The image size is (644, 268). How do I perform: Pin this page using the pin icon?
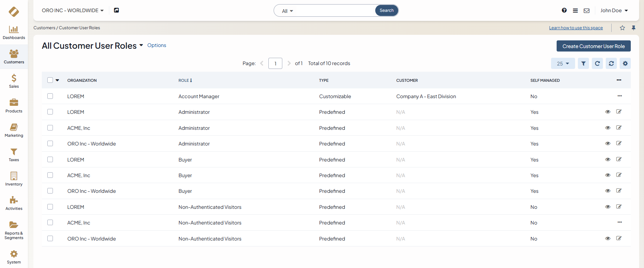tap(634, 28)
